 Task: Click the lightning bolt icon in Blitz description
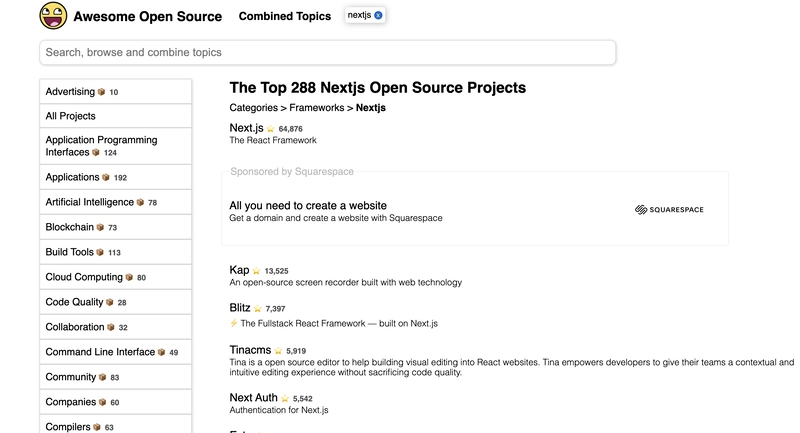(x=233, y=323)
